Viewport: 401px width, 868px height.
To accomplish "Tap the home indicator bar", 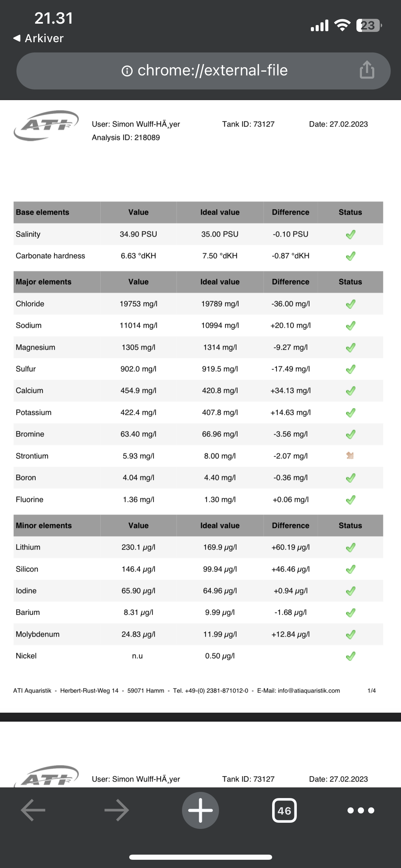I will (x=200, y=857).
